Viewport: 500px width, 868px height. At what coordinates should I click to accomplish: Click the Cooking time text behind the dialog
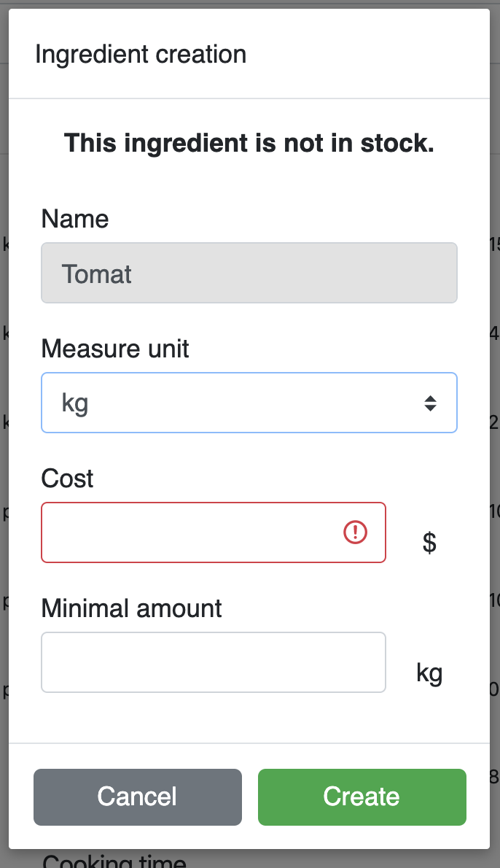click(114, 861)
